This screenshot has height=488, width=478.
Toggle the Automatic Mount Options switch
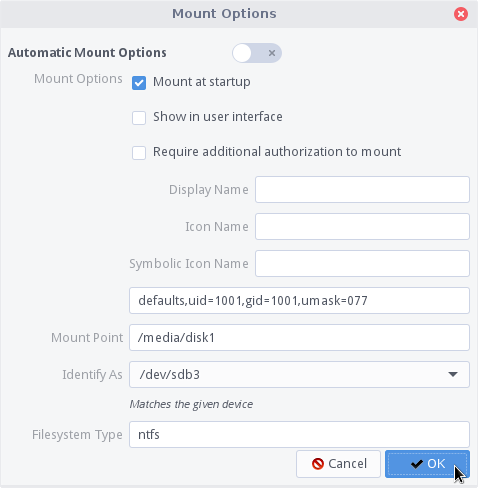(257, 53)
